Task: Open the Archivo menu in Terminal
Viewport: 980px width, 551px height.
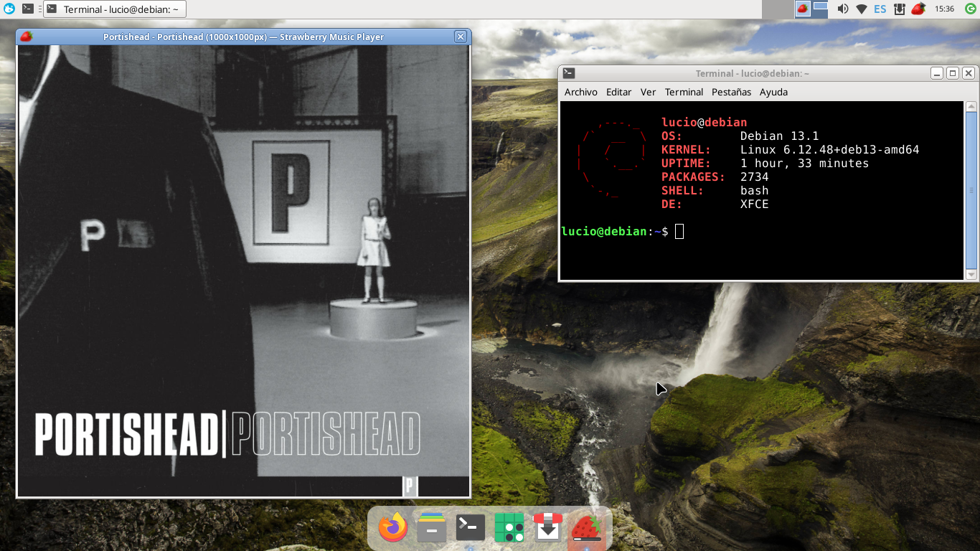Action: (581, 92)
